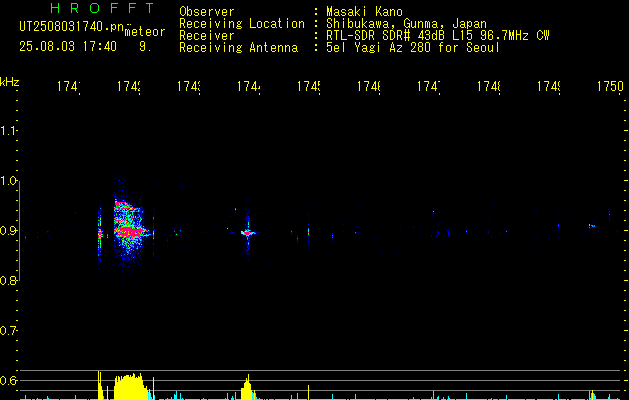Click the 'Observer' field label
Viewport: 629px width, 400px height.
(x=207, y=11)
